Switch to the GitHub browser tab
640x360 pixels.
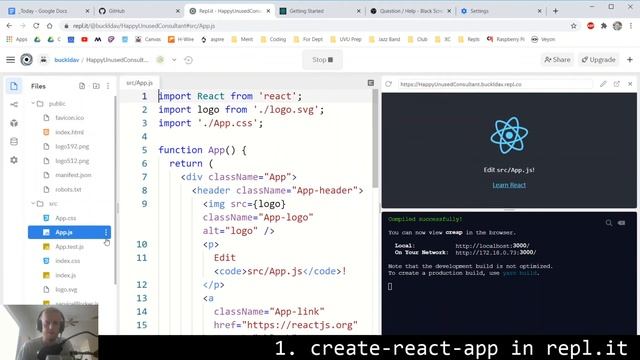[x=138, y=11]
